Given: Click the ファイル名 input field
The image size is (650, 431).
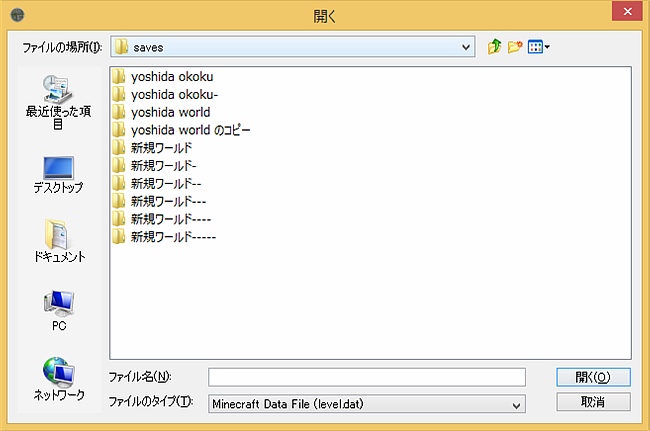Looking at the screenshot, I should (367, 377).
